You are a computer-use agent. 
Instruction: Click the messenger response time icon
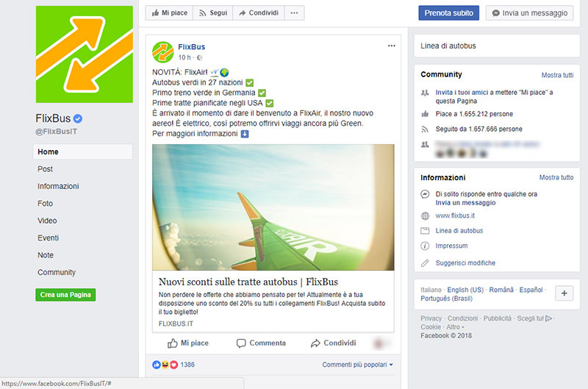(x=425, y=194)
